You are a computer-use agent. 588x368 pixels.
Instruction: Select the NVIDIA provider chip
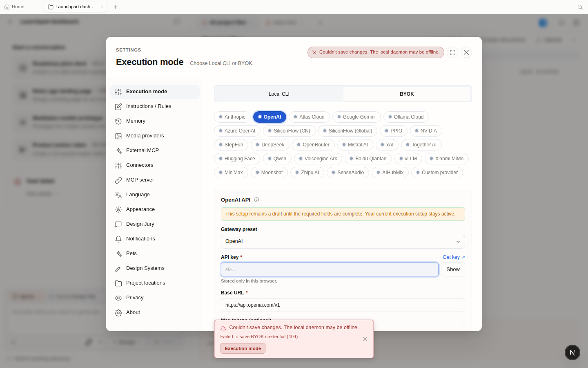point(426,131)
